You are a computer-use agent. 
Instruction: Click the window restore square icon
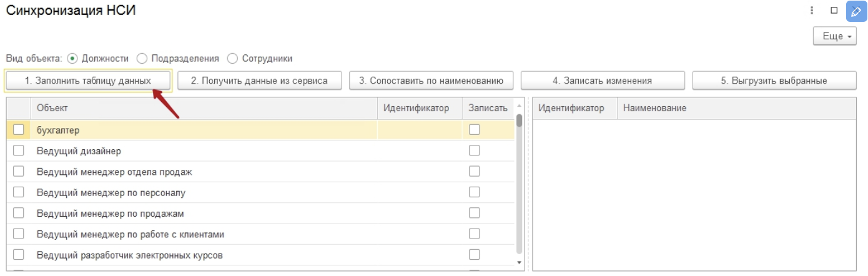click(x=834, y=11)
